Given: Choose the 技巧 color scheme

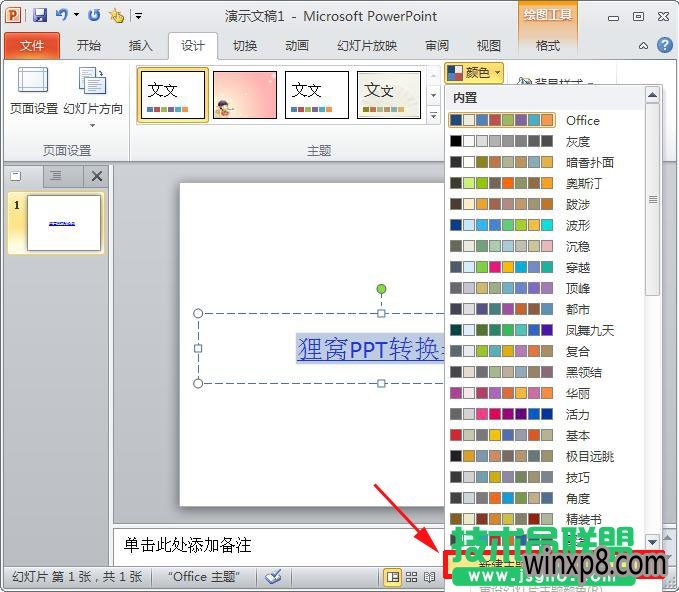Looking at the screenshot, I should click(544, 477).
